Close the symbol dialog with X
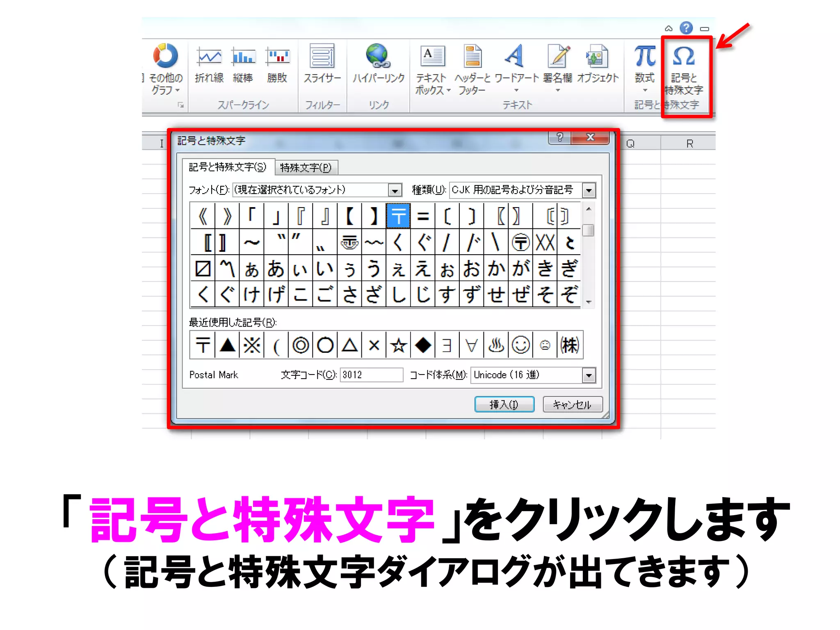Image resolution: width=840 pixels, height=630 pixels. tap(590, 137)
